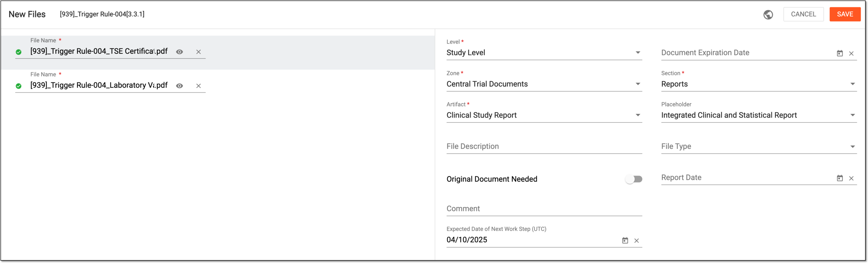Click the New Files heading
Viewport: 868px width, 263px height.
27,14
